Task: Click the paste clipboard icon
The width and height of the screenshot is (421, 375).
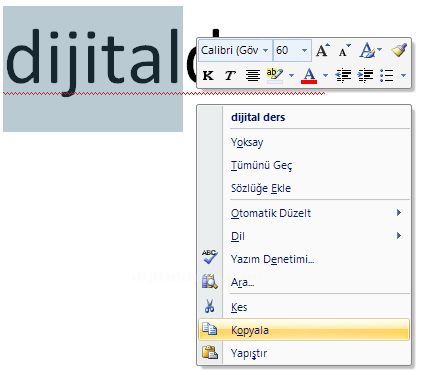Action: [x=210, y=352]
